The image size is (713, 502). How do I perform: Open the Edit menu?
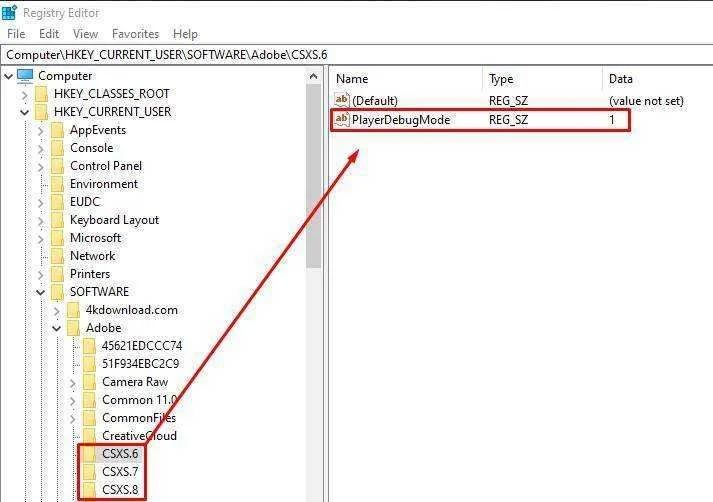pyautogui.click(x=49, y=34)
